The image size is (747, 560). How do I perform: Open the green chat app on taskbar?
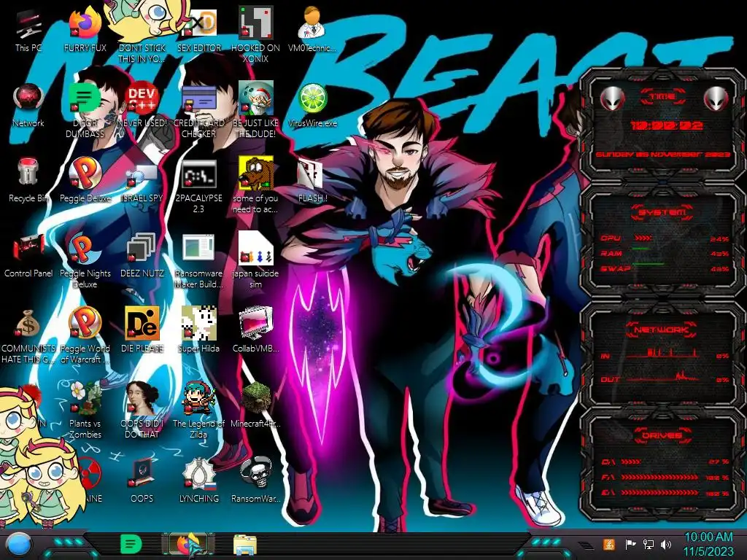point(131,544)
